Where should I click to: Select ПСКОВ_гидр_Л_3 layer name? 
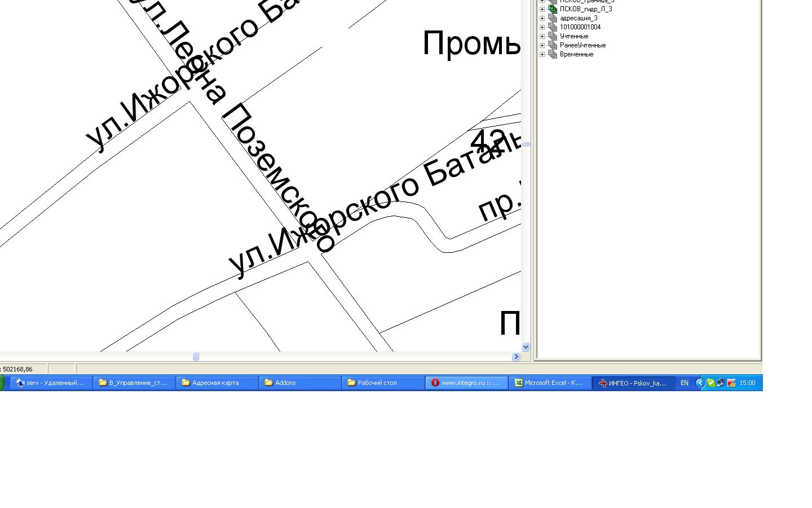[586, 9]
